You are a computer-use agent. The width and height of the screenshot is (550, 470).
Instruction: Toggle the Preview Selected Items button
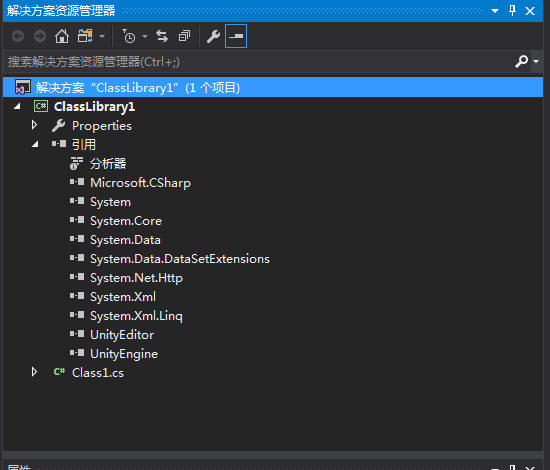tap(236, 36)
